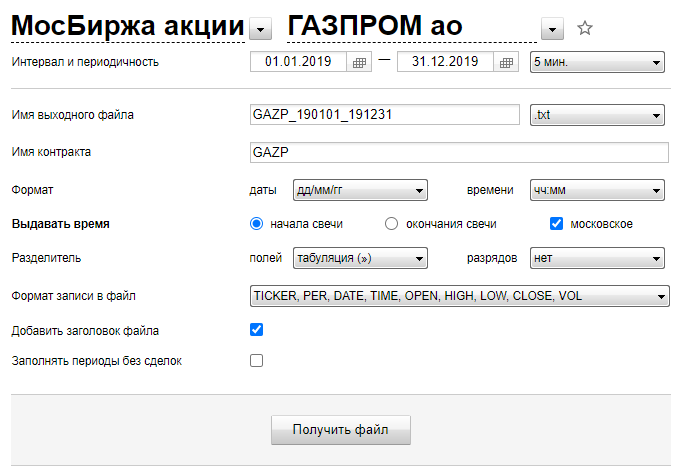Select the начала свечи radio option
This screenshot has width=680, height=470.
(257, 224)
